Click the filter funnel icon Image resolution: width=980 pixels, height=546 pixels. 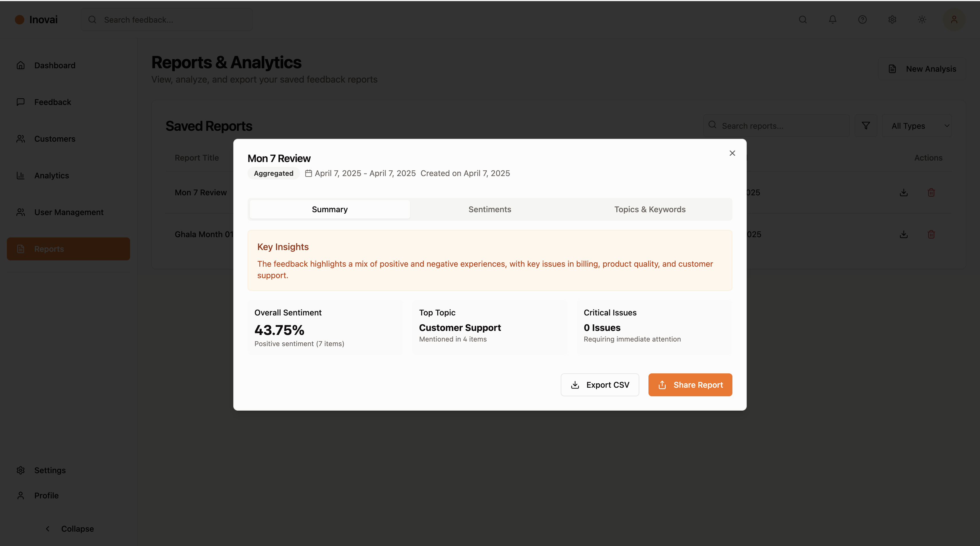pos(865,126)
